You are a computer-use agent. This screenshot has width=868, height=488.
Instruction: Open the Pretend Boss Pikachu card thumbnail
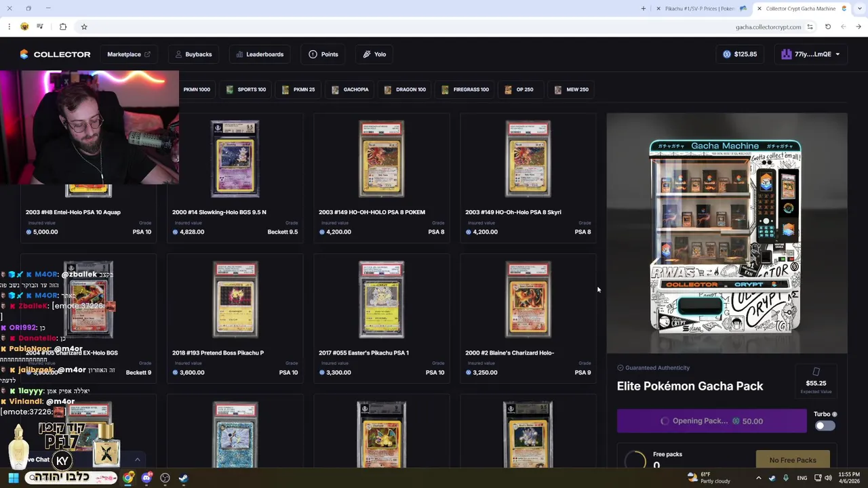235,300
